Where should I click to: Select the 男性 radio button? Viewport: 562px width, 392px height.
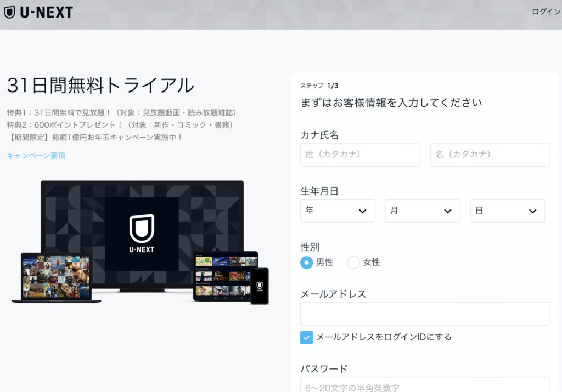(306, 263)
